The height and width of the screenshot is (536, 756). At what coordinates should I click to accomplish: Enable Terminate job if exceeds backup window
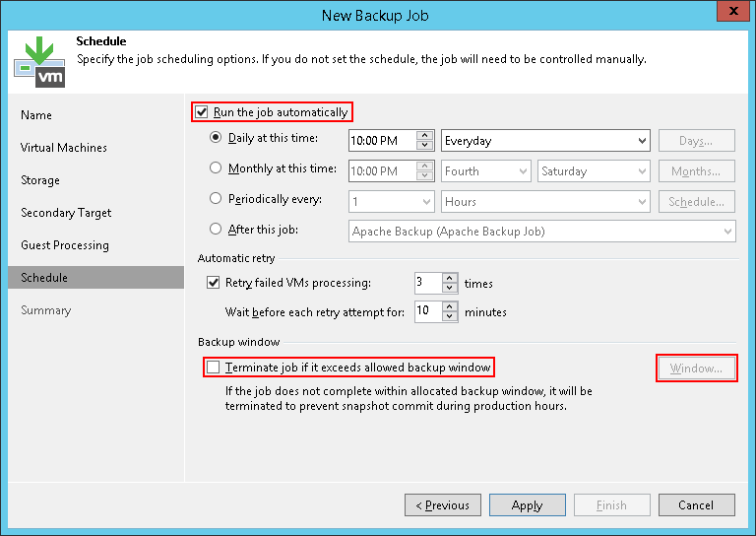213,368
